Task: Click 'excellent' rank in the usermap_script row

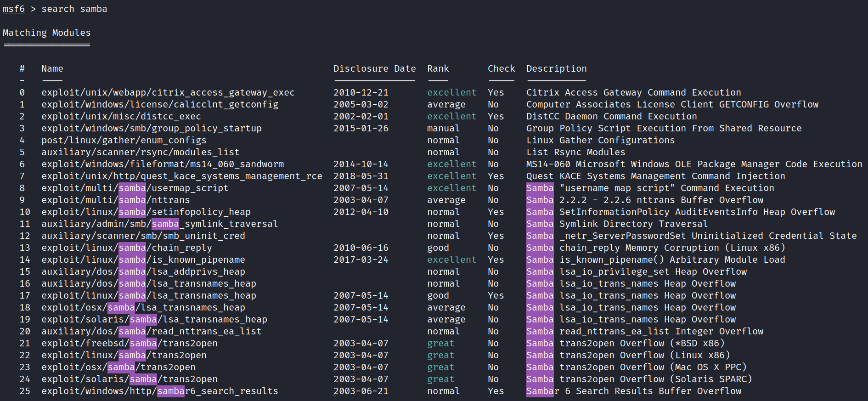Action: pos(452,188)
